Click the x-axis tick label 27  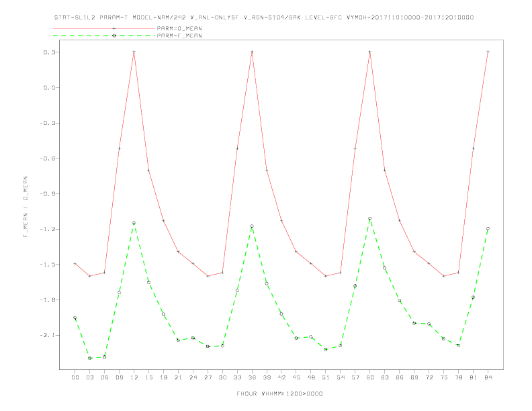[208, 377]
